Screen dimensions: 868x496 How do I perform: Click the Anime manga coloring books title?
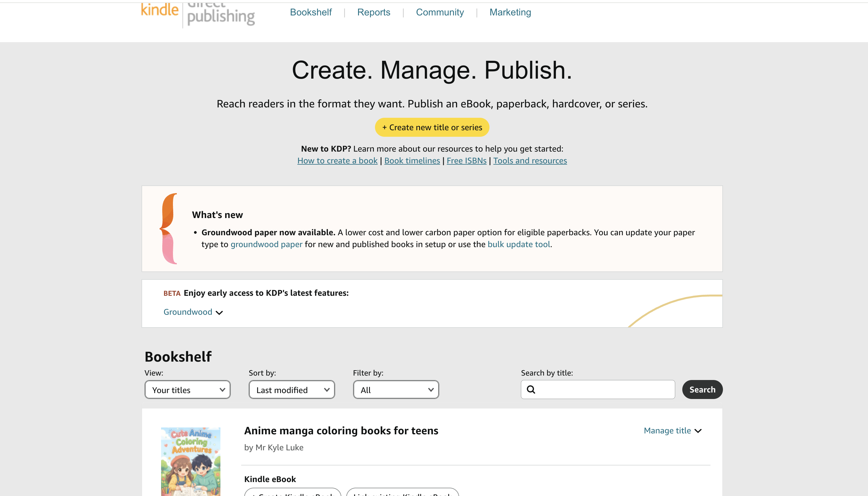(341, 431)
